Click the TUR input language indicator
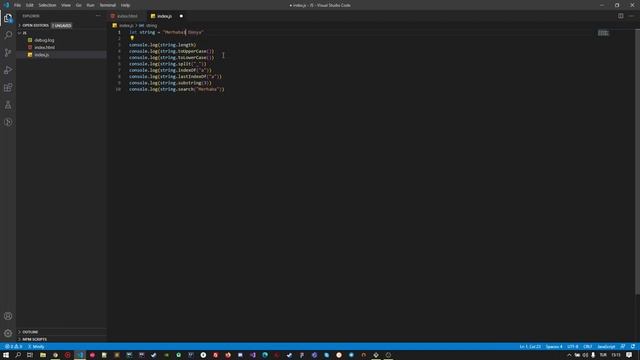 (603, 355)
